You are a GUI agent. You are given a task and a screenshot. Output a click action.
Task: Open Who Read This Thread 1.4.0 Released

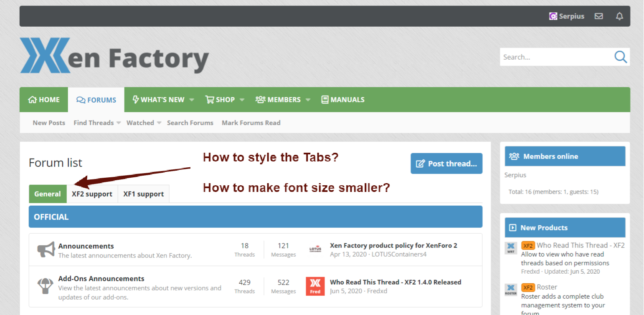click(x=396, y=282)
